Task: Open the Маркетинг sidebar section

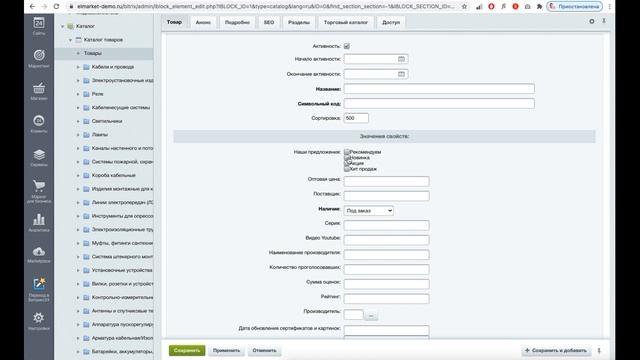Action: click(39, 58)
